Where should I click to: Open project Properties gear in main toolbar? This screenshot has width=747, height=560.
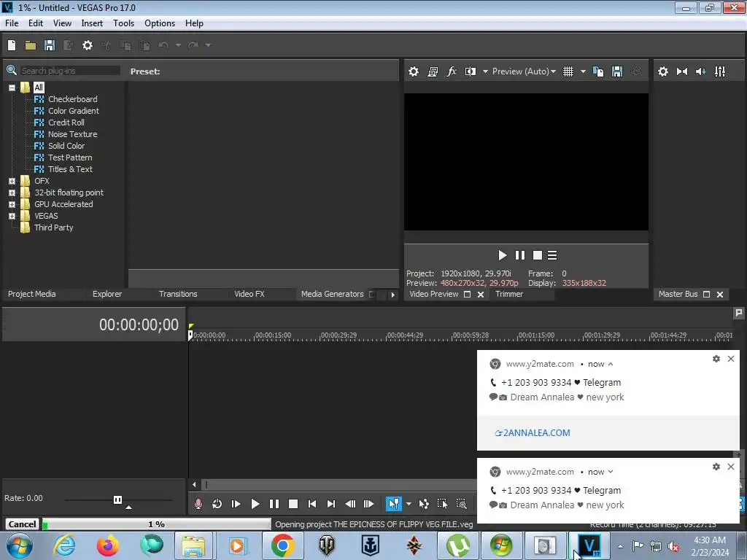[88, 45]
